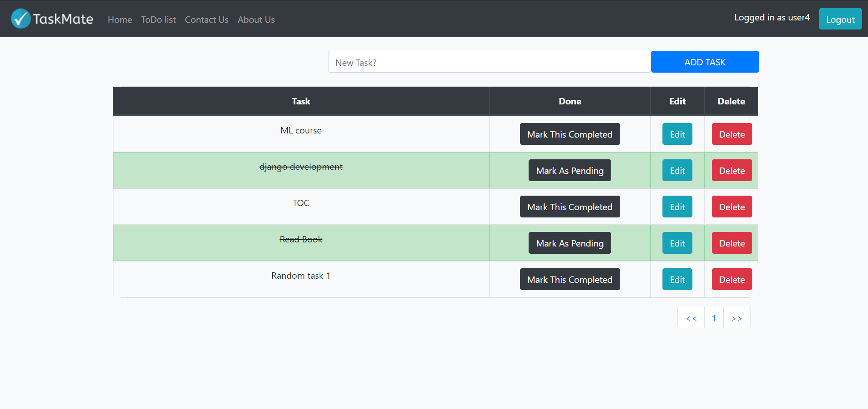Viewport: 868px width, 409px height.
Task: Click the TaskMate checkmark logo icon
Action: pos(20,19)
